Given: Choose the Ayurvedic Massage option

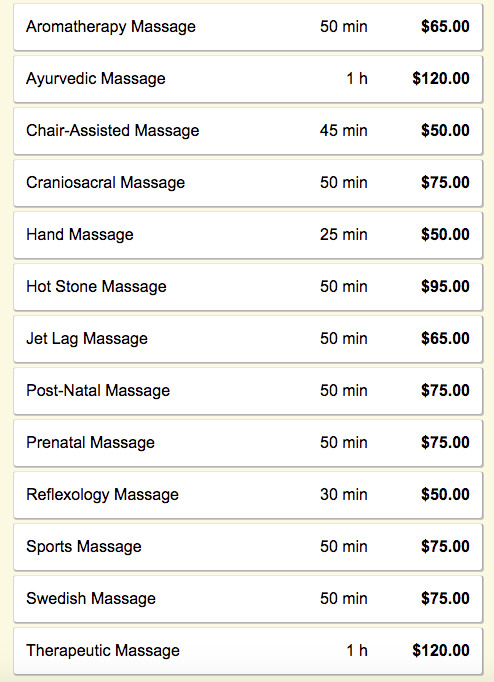Looking at the screenshot, I should point(248,79).
